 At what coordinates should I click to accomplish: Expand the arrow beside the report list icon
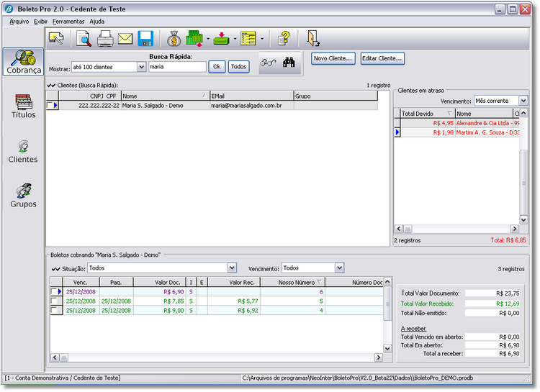262,39
